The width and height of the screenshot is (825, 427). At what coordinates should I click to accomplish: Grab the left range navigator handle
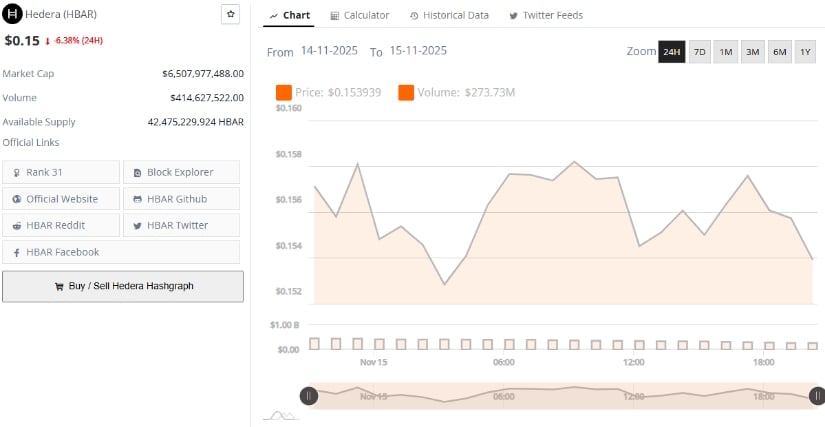click(x=309, y=396)
